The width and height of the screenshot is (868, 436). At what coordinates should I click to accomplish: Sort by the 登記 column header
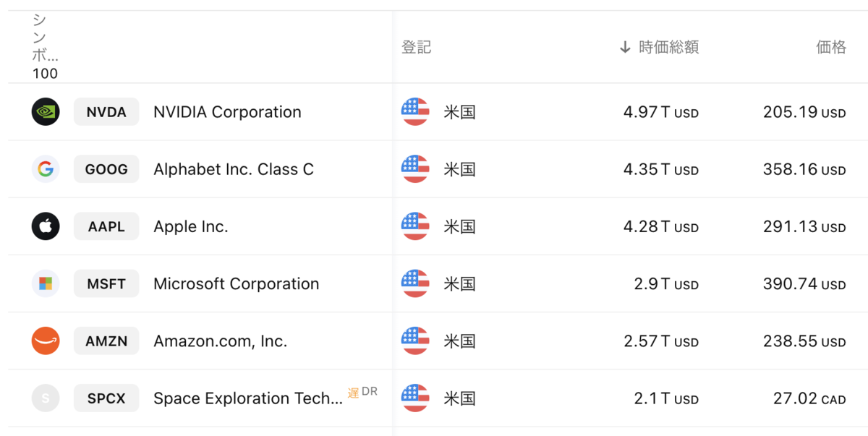point(417,48)
